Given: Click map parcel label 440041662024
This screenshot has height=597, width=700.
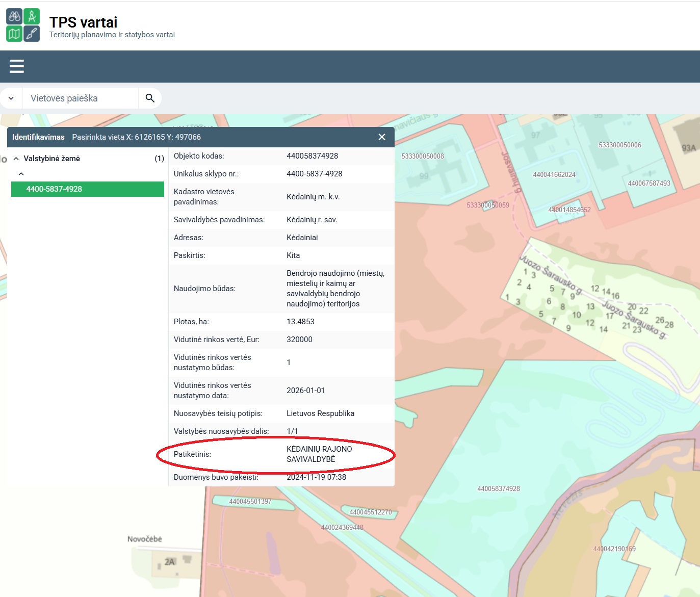Looking at the screenshot, I should click(554, 174).
